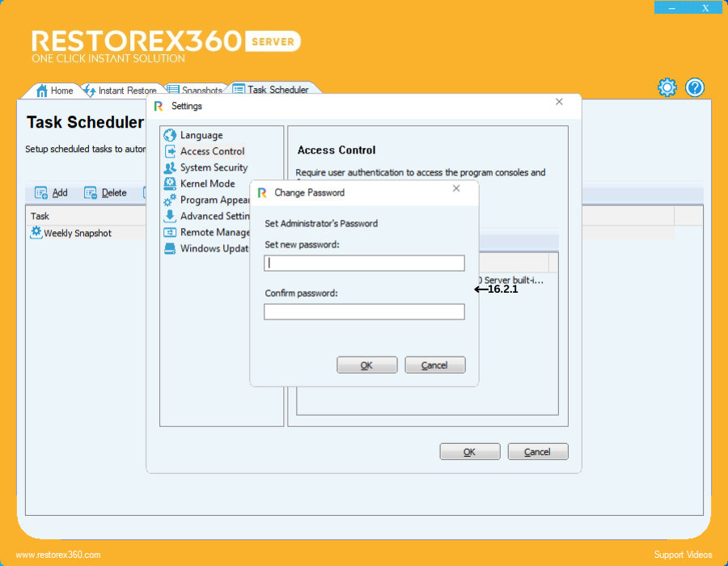Viewport: 728px width, 566px height.
Task: Open the Support Videos link
Action: coord(683,555)
